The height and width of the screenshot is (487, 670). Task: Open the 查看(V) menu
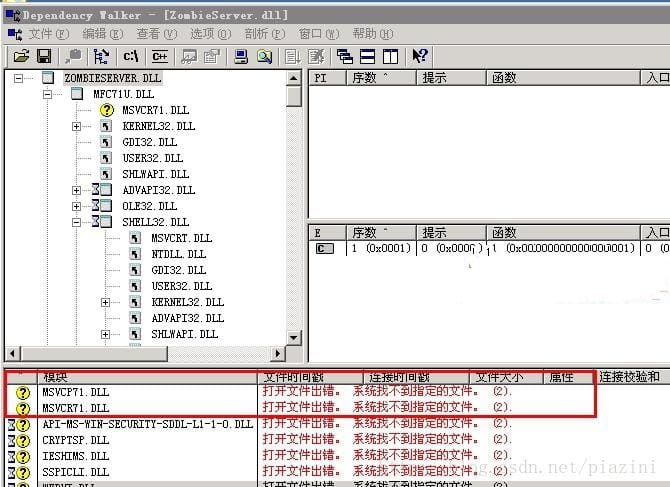pos(156,34)
